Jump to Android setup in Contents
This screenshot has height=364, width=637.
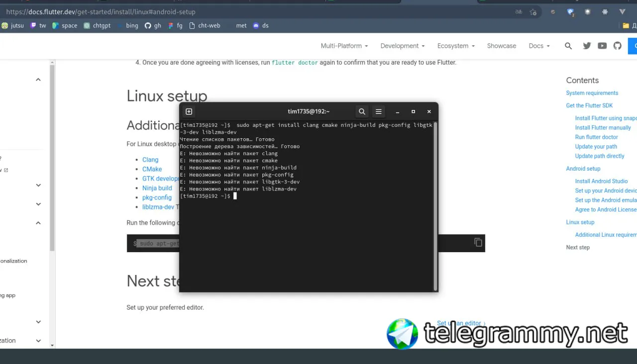(x=583, y=169)
